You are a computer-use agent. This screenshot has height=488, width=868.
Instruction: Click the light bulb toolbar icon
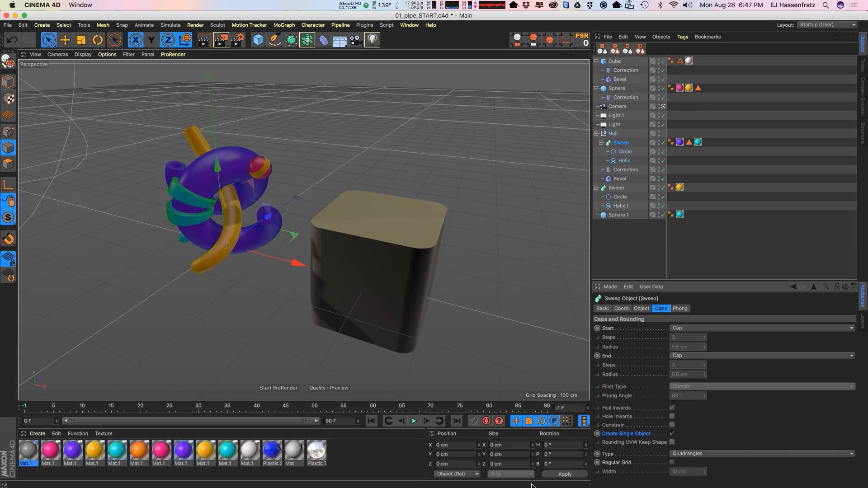[x=372, y=40]
